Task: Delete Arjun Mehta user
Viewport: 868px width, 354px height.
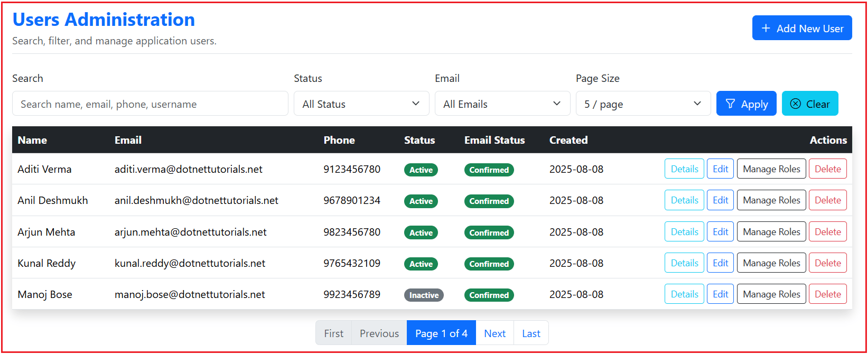Action: pyautogui.click(x=827, y=231)
